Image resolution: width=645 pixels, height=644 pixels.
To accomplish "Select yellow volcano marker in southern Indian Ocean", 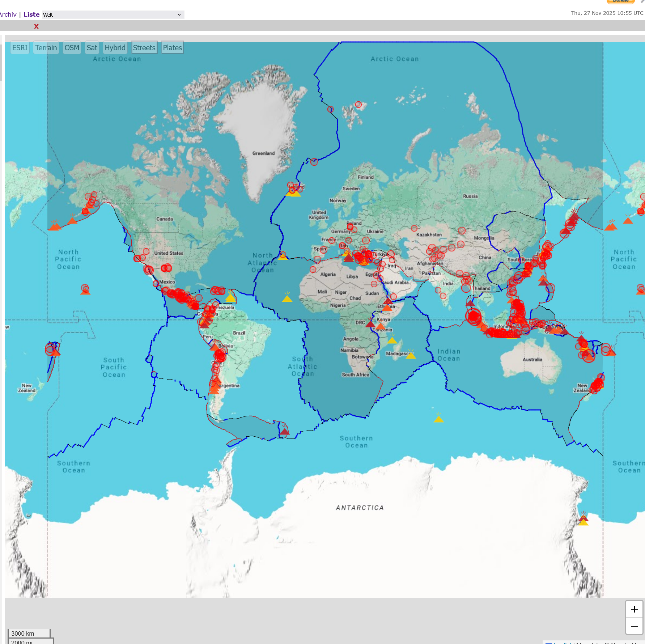I will [438, 419].
